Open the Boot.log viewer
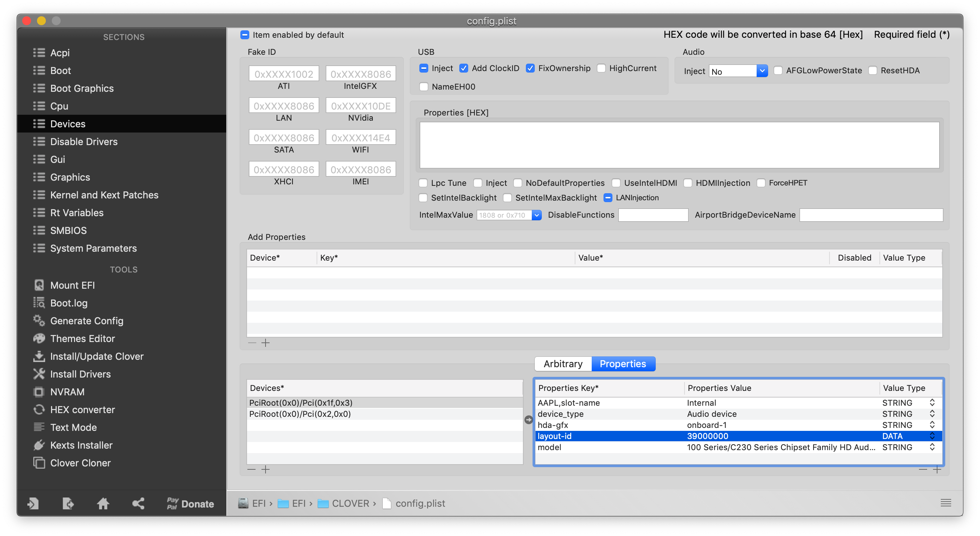Screen dimensions: 980x536 [x=68, y=303]
